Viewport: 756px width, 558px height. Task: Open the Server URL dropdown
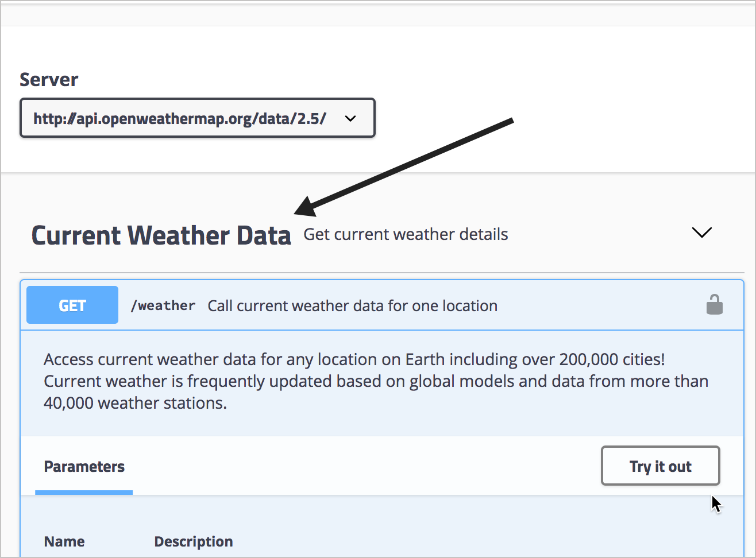198,118
